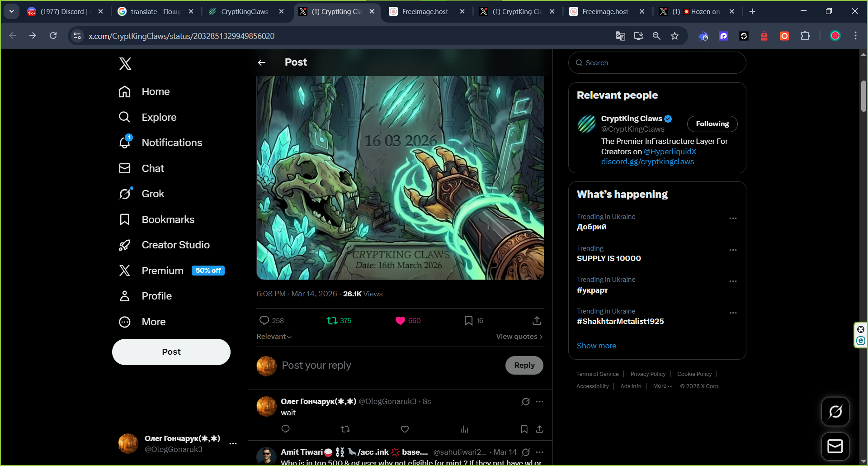868x466 pixels.
Task: Go back with the Post header arrow
Action: (261, 62)
